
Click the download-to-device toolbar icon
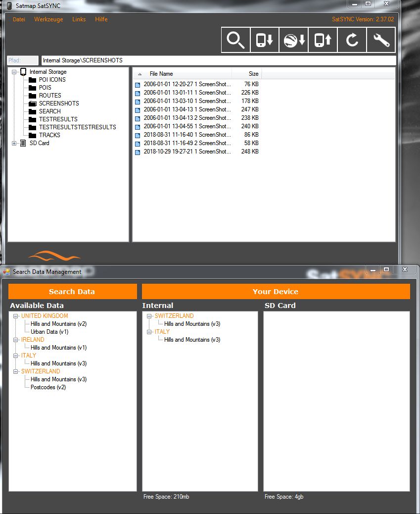[264, 40]
